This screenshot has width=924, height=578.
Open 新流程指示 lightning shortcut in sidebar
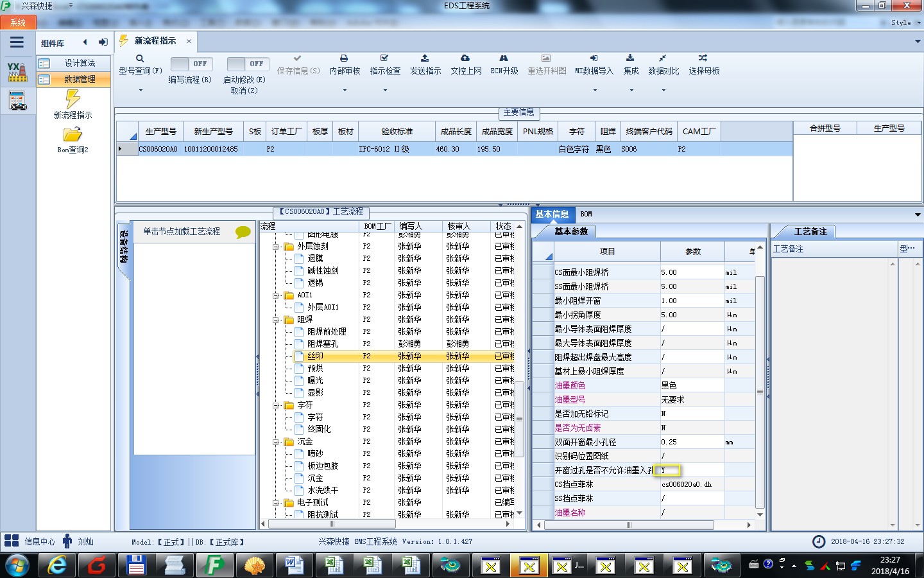pyautogui.click(x=73, y=104)
